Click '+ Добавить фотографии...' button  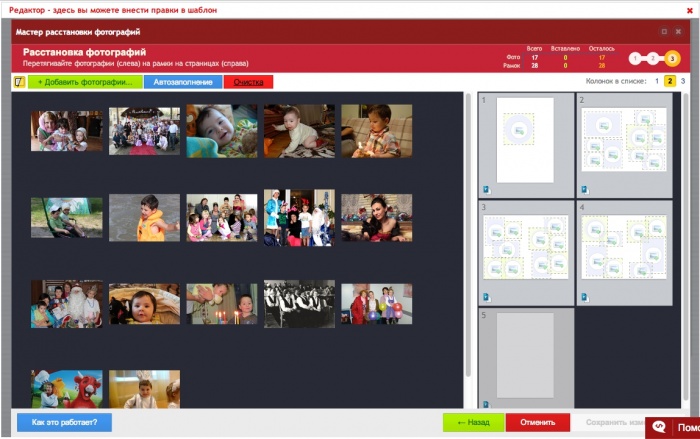[x=85, y=82]
